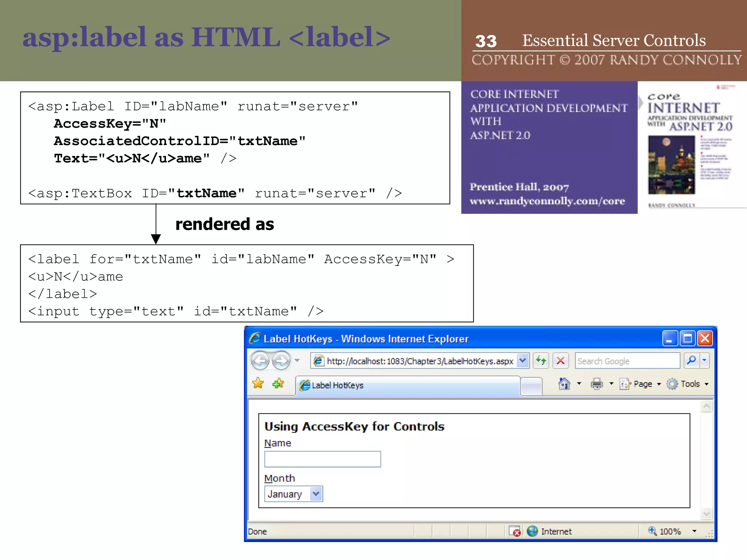This screenshot has height=560, width=747.
Task: Click the Copyright 2007 Randy Connolly text
Action: (x=607, y=60)
